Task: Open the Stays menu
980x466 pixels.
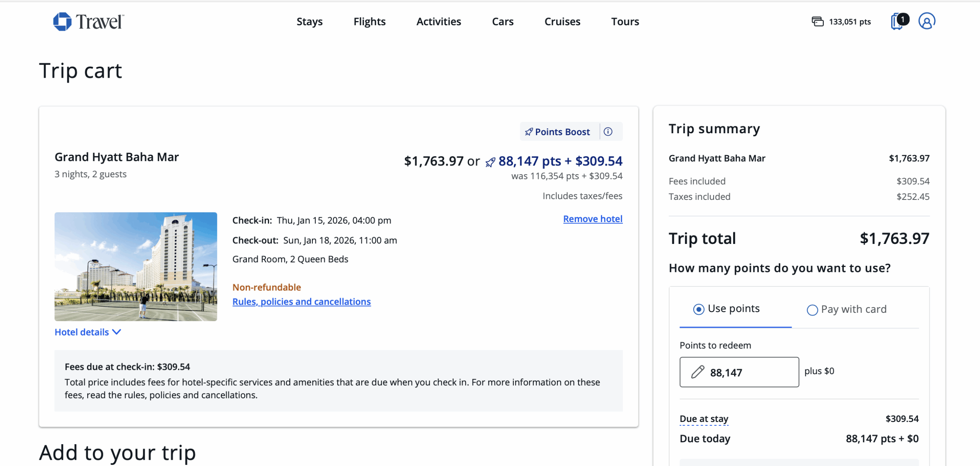Action: tap(310, 21)
